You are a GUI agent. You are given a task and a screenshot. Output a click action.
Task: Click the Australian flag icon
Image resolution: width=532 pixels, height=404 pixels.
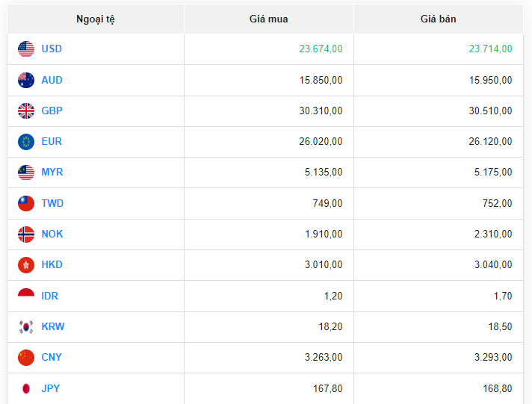click(26, 80)
